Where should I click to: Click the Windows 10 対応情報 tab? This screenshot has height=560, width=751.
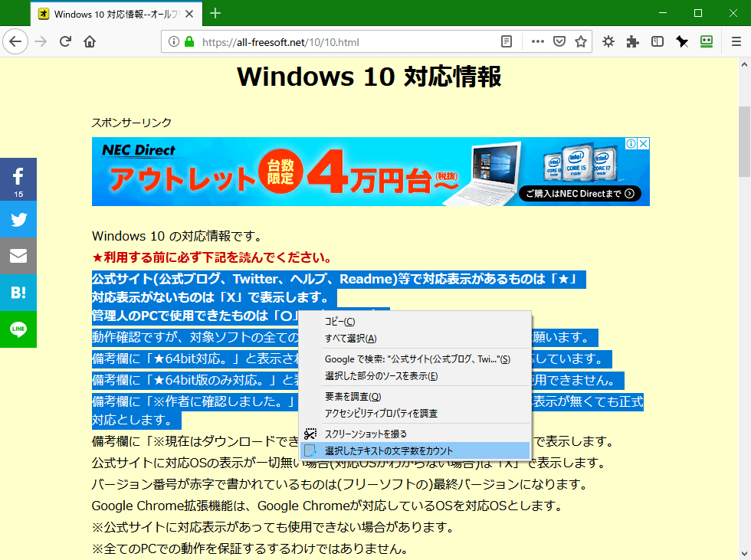[116, 14]
